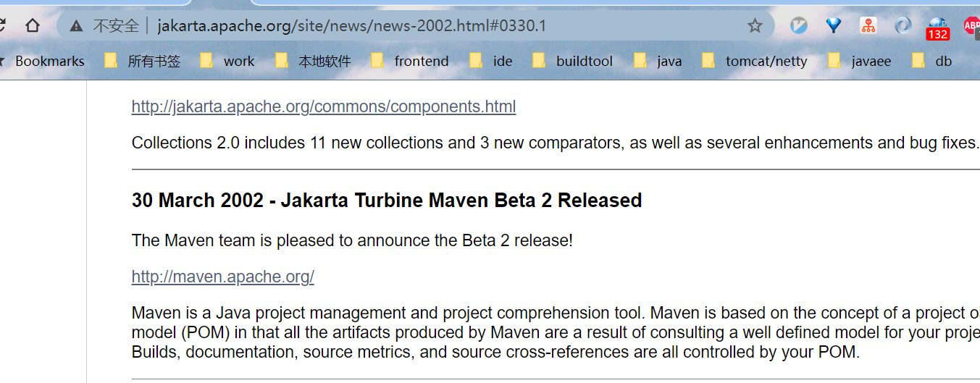Screen dimensions: 980x383
Task: Click the Home button in browser toolbar
Action: tap(33, 26)
